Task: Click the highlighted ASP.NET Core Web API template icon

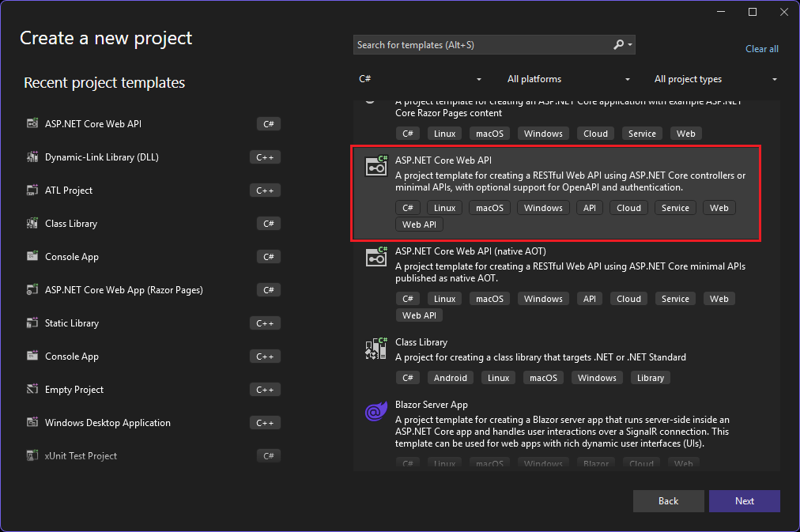Action: point(376,166)
